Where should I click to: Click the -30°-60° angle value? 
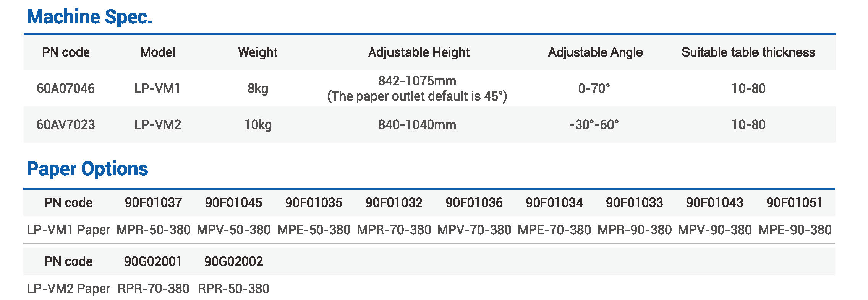tap(594, 125)
